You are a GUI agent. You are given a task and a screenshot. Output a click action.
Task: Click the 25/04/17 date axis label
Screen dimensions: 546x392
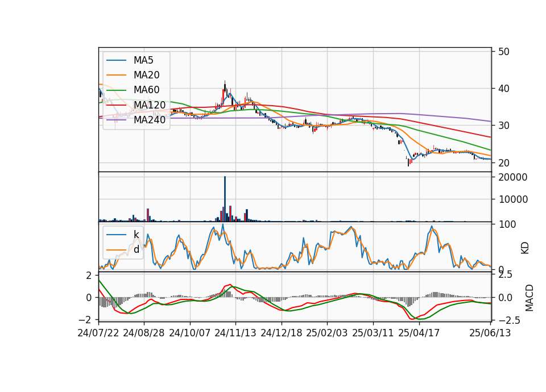(x=419, y=333)
